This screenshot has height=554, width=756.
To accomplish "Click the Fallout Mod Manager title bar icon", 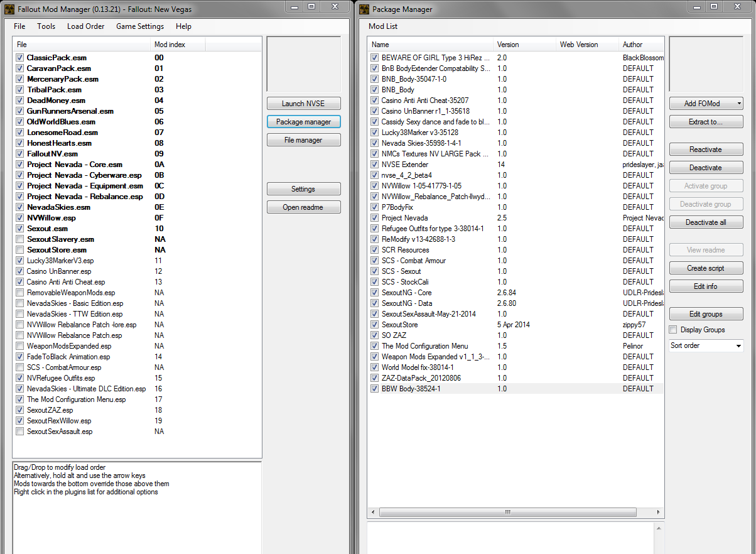I will click(x=9, y=9).
